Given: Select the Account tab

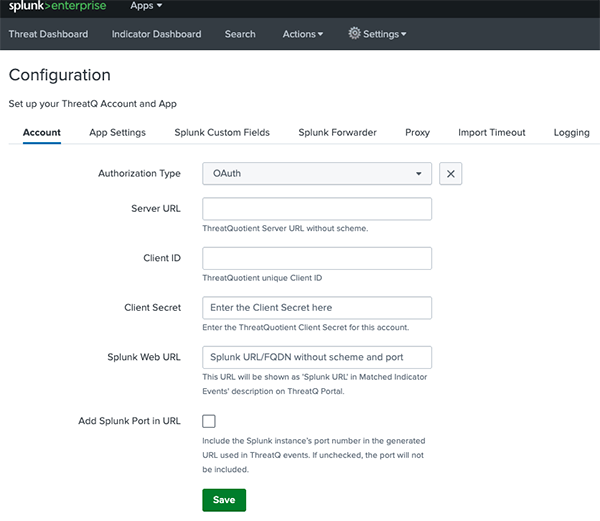Looking at the screenshot, I should coord(42,132).
